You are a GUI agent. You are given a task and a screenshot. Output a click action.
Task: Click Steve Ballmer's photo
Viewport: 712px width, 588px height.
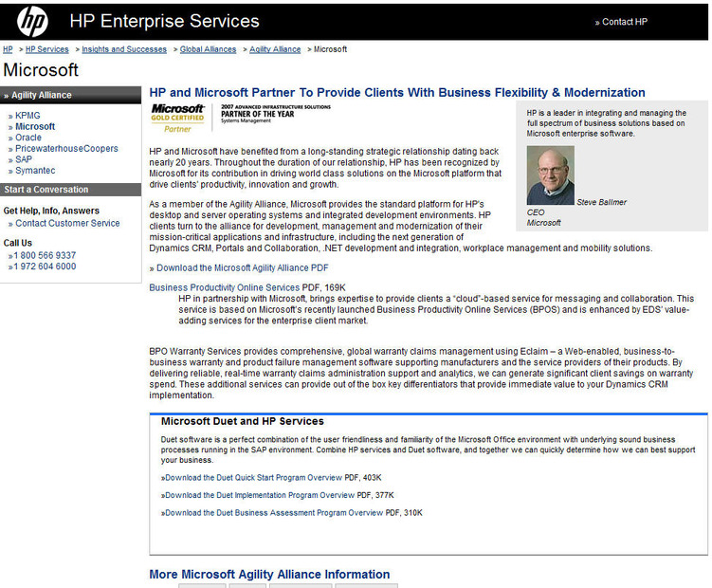550,175
